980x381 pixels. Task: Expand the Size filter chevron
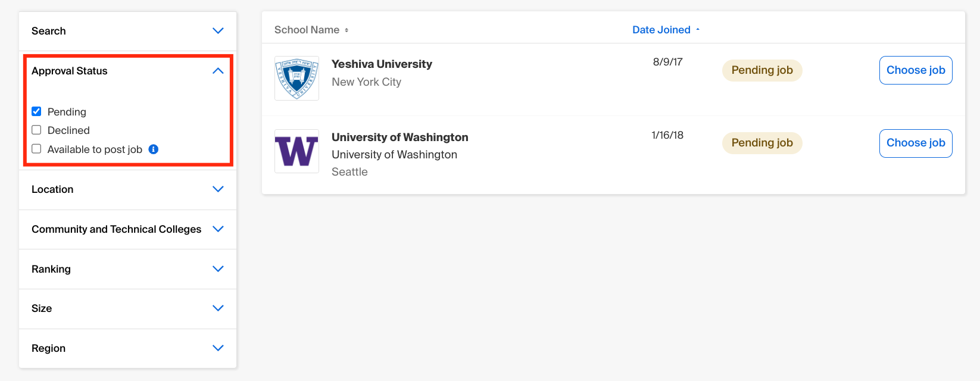(x=218, y=308)
